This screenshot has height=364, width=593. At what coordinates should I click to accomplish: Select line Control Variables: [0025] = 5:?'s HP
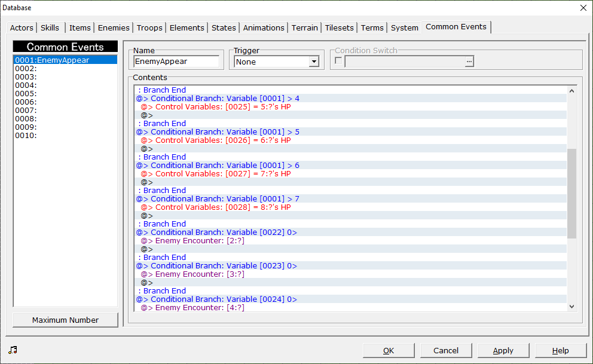[x=351, y=106]
